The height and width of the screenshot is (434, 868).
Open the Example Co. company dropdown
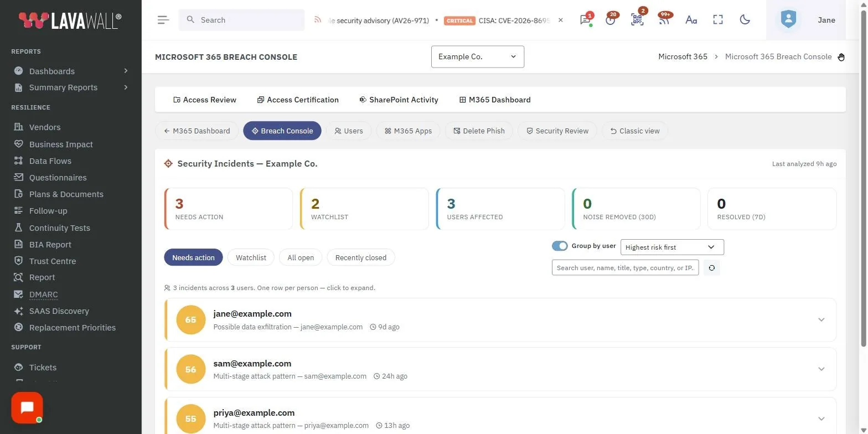click(x=478, y=56)
